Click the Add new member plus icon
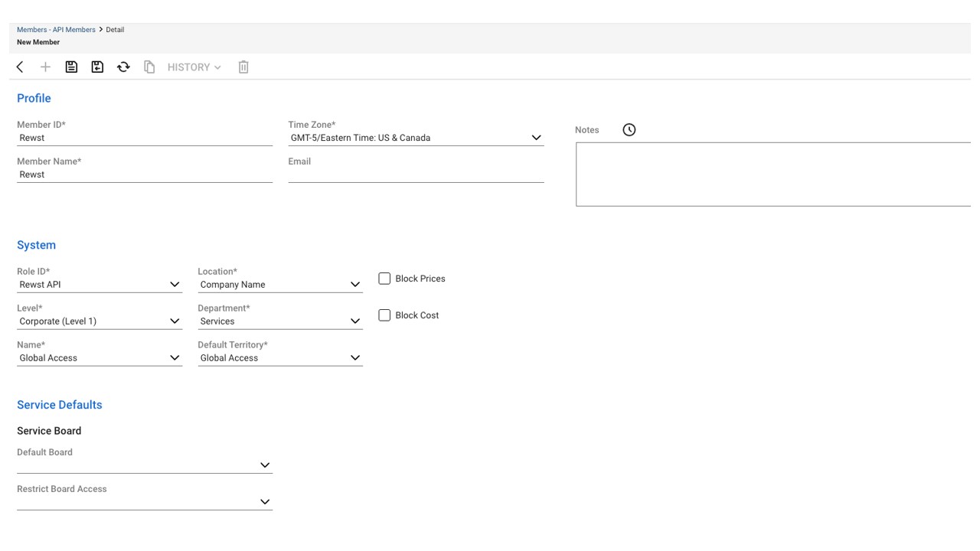Screen dimensions: 980x551 click(x=45, y=67)
